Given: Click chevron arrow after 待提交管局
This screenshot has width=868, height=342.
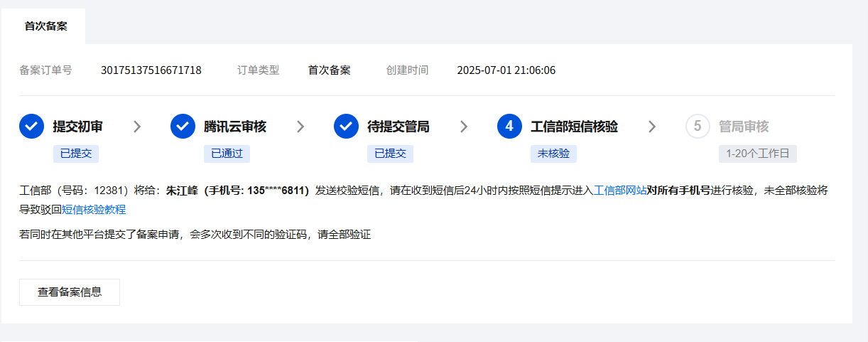Looking at the screenshot, I should tap(464, 127).
